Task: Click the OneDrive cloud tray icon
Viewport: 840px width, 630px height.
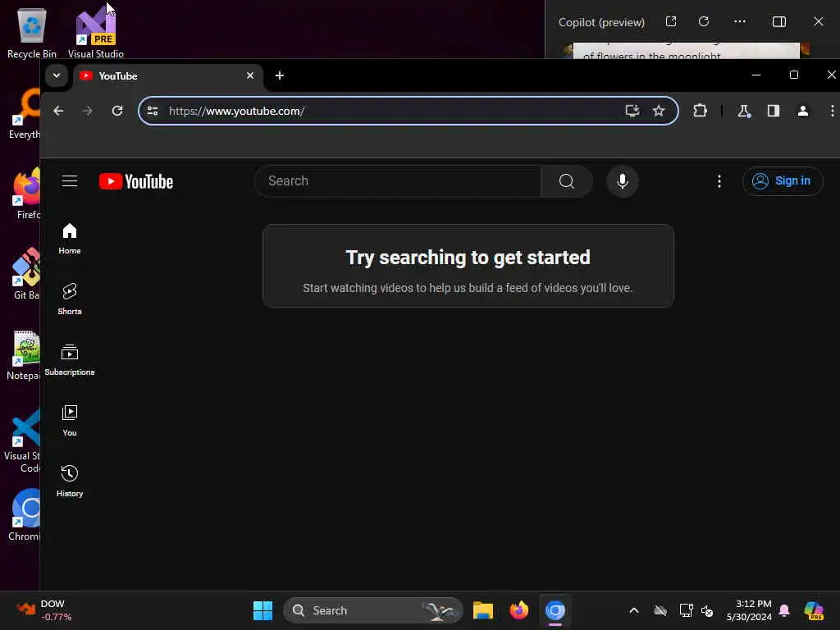Action: (x=660, y=610)
